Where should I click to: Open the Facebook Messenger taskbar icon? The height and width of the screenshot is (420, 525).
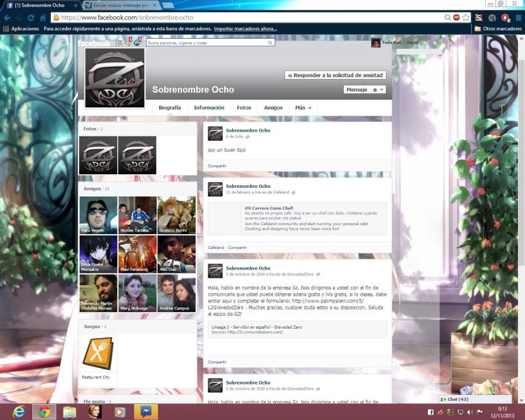pos(145,412)
